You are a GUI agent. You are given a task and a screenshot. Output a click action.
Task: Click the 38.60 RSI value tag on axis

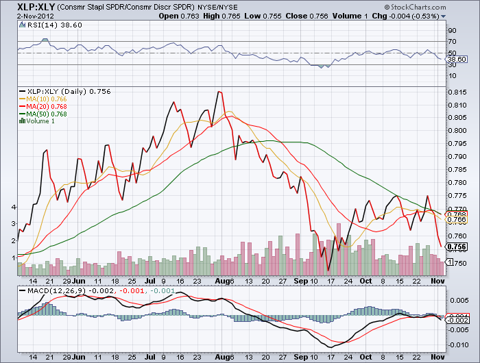457,59
